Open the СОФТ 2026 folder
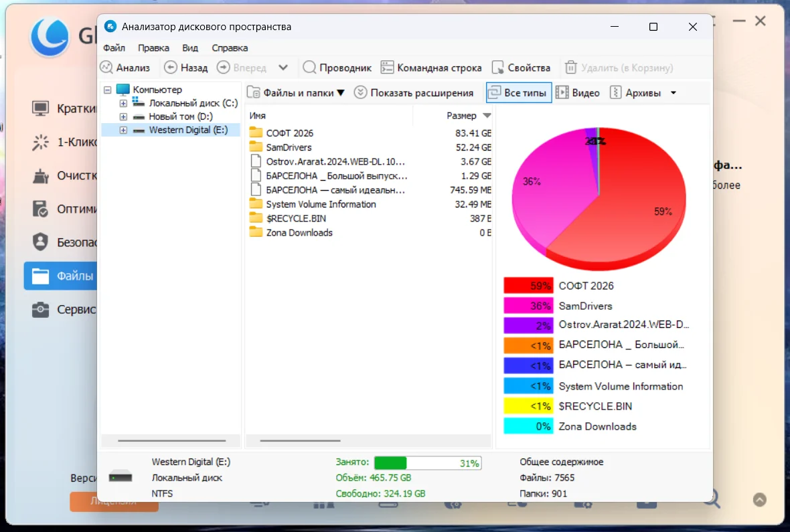This screenshot has width=790, height=532. point(289,133)
